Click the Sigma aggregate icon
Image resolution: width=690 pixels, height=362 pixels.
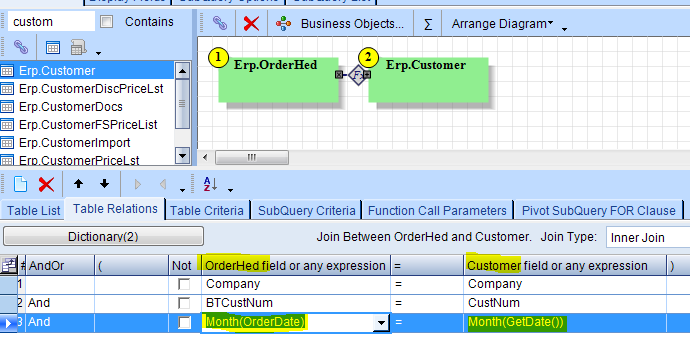pos(427,24)
